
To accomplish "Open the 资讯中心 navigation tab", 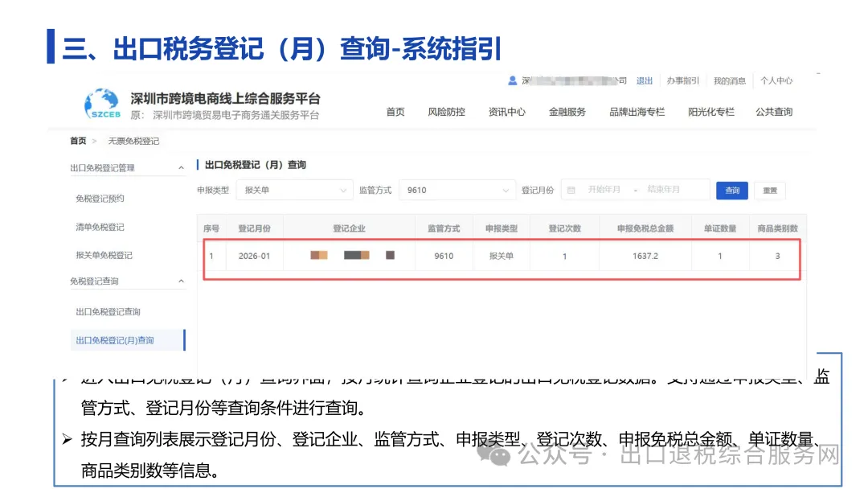I will tap(506, 112).
